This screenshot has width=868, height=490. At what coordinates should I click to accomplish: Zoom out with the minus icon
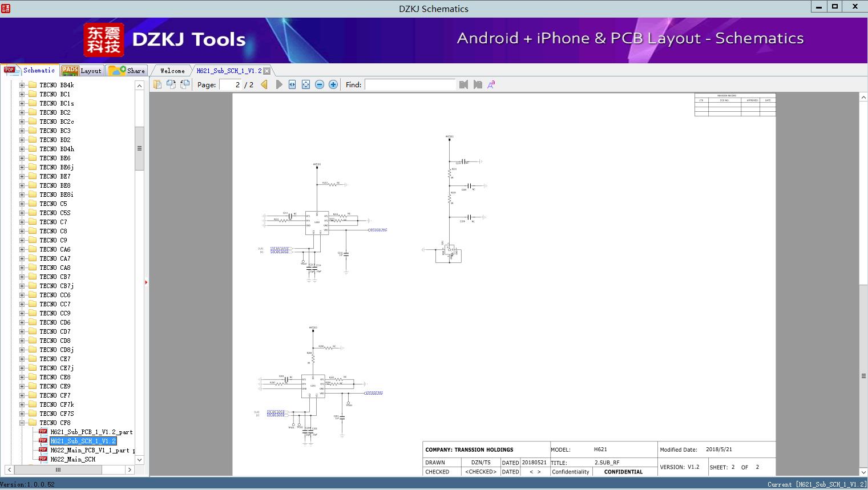[320, 84]
